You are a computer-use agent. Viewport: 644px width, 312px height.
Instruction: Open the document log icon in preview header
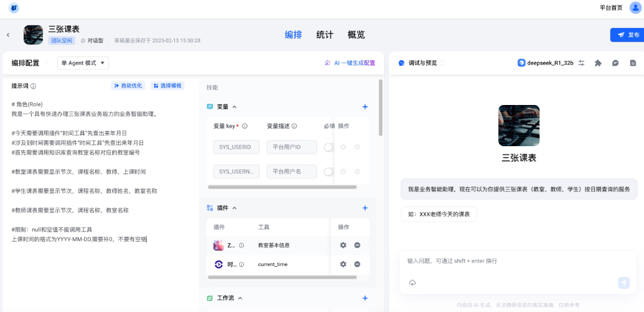633,63
